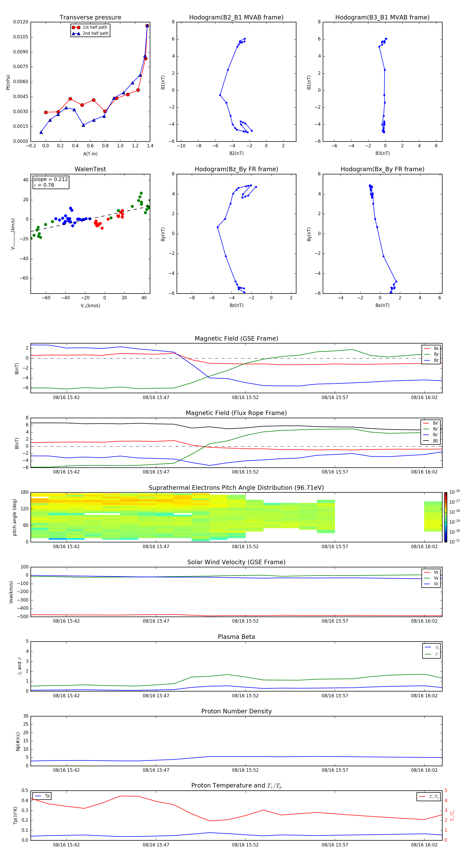Screen dimensions: 473x868
Task: Click the 'Magnetic Field (Flux Rope Frame)' title
Action: (236, 413)
